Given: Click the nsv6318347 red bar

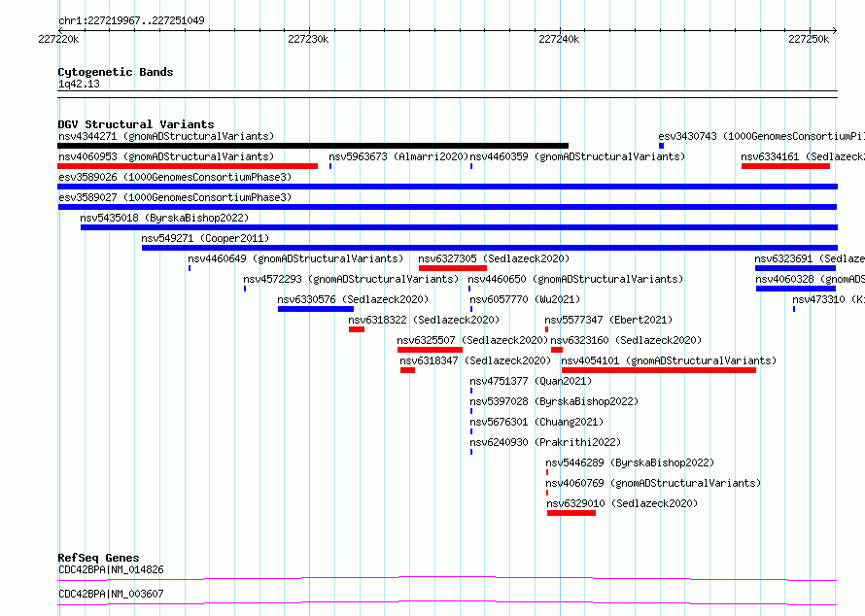Looking at the screenshot, I should [x=407, y=370].
